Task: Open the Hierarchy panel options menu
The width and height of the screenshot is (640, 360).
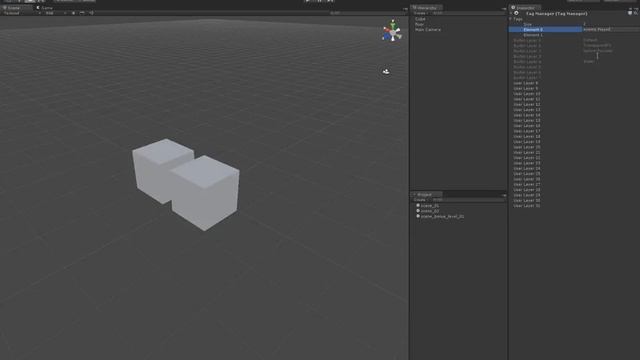Action: (504, 9)
